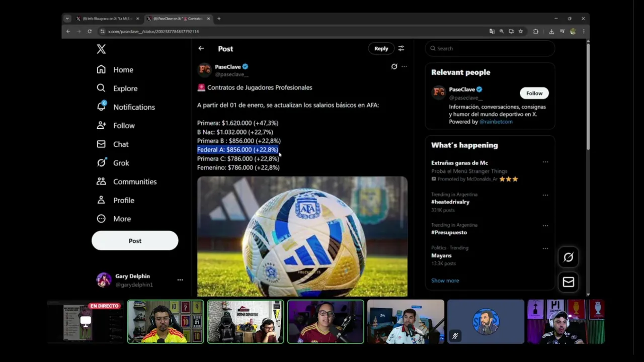The width and height of the screenshot is (644, 362).
Task: Open options for the #heatedrivalry trend
Action: (545, 195)
